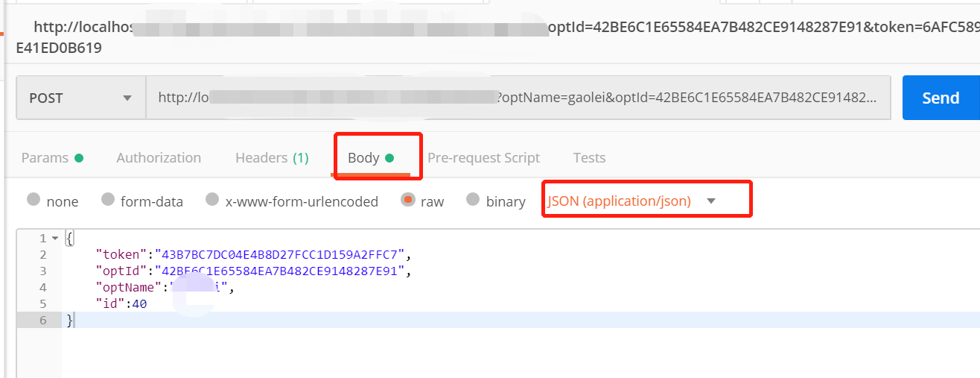Select the x-www-form-urlencoded radio button
Screen dimensions: 980x378
[213, 200]
